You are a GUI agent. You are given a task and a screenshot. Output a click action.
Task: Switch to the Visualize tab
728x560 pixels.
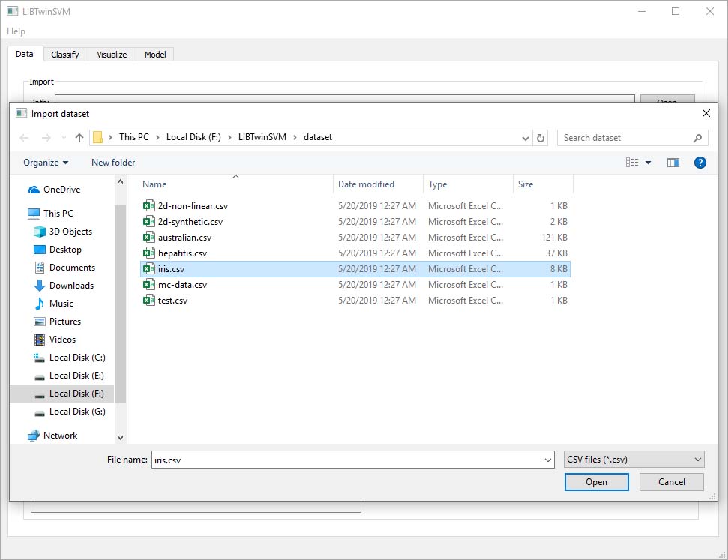[112, 54]
